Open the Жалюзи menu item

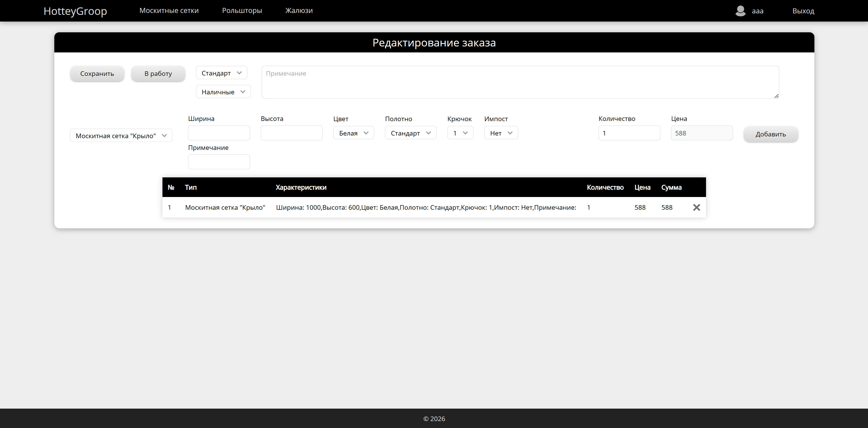tap(299, 11)
